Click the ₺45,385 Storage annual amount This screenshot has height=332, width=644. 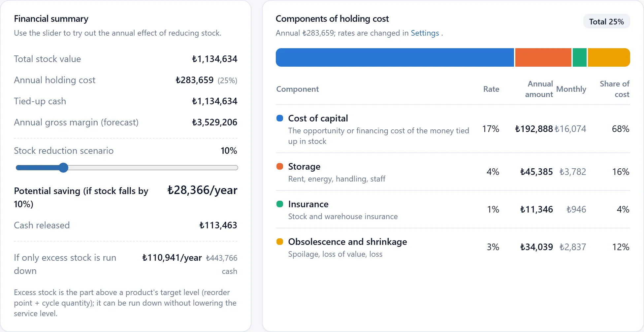click(536, 172)
